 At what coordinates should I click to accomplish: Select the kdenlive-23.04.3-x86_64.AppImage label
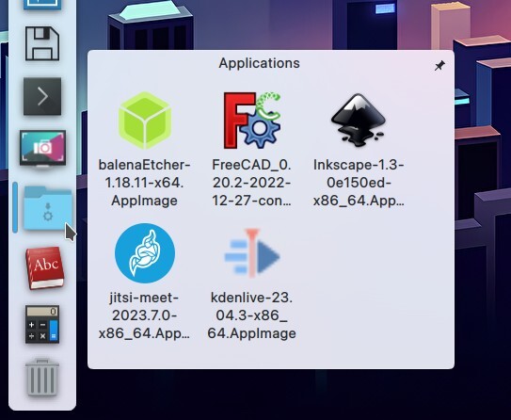251,315
